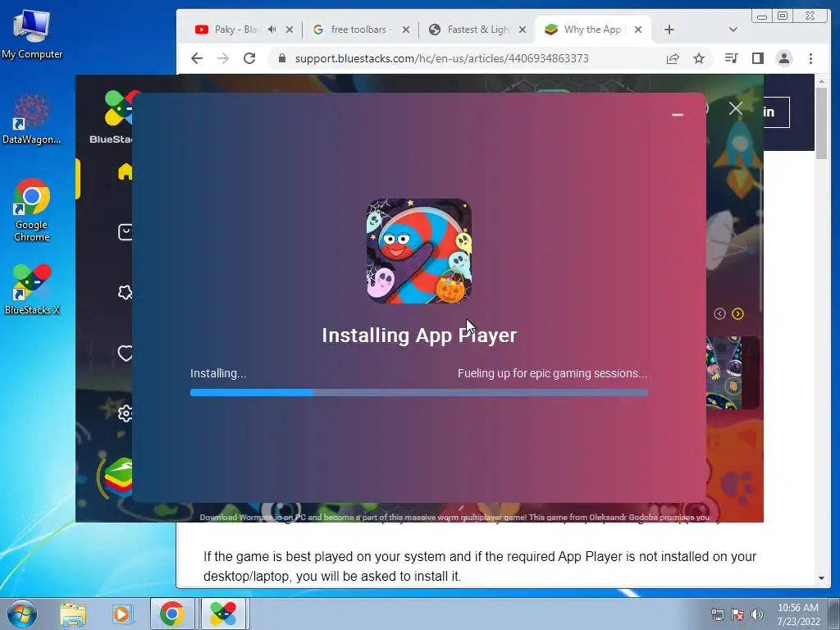The width and height of the screenshot is (840, 630).
Task: Go back in Chrome
Action: tap(197, 58)
